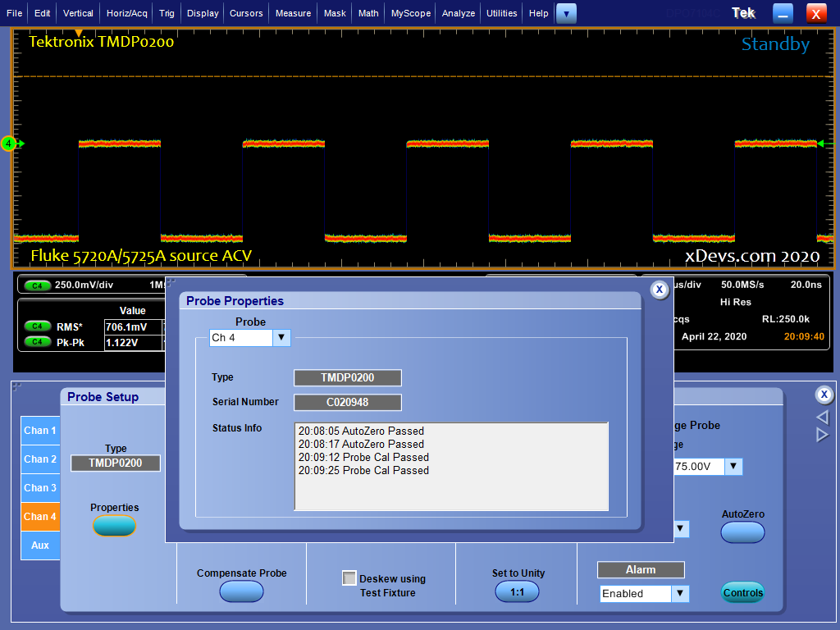The width and height of the screenshot is (840, 630).
Task: Click the trigger position marker atop graticule
Action: (x=79, y=33)
